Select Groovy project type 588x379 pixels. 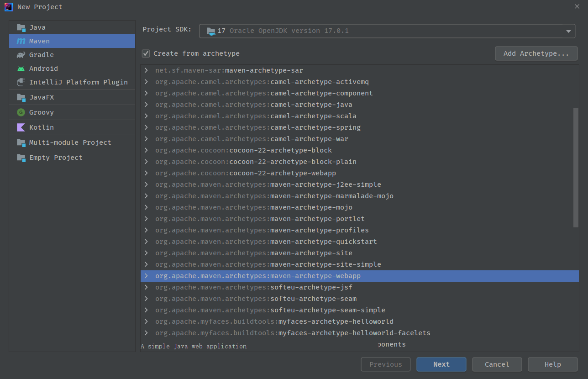72,112
